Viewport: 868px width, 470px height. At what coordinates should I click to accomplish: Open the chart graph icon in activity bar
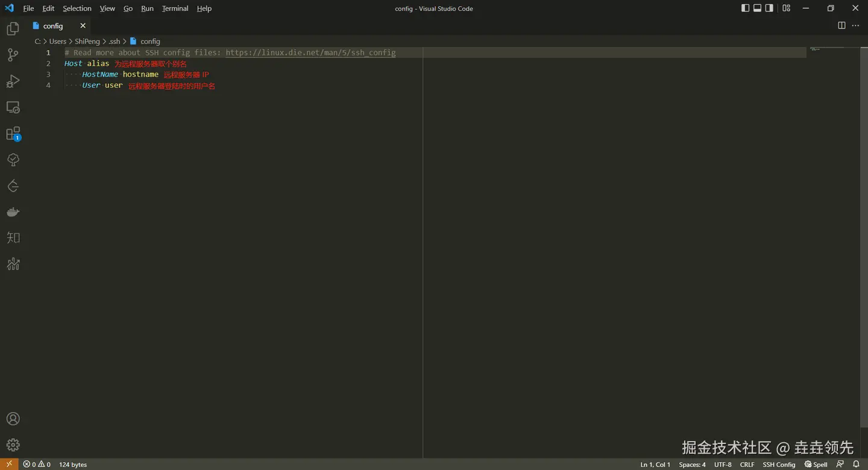point(13,264)
